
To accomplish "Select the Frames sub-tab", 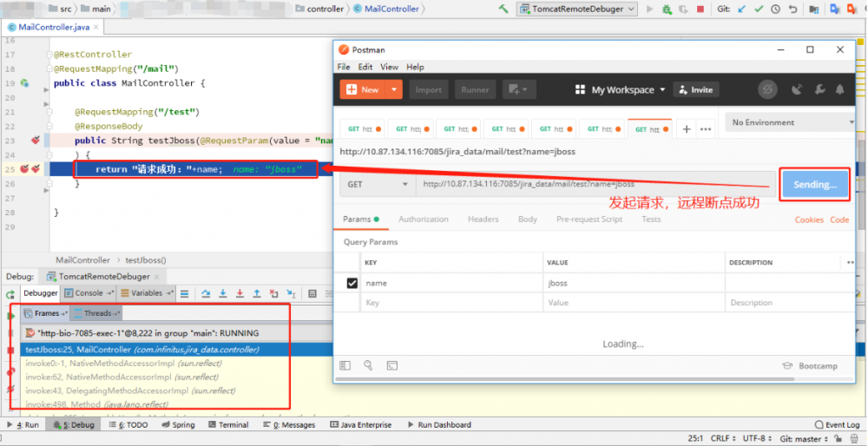I will point(46,313).
